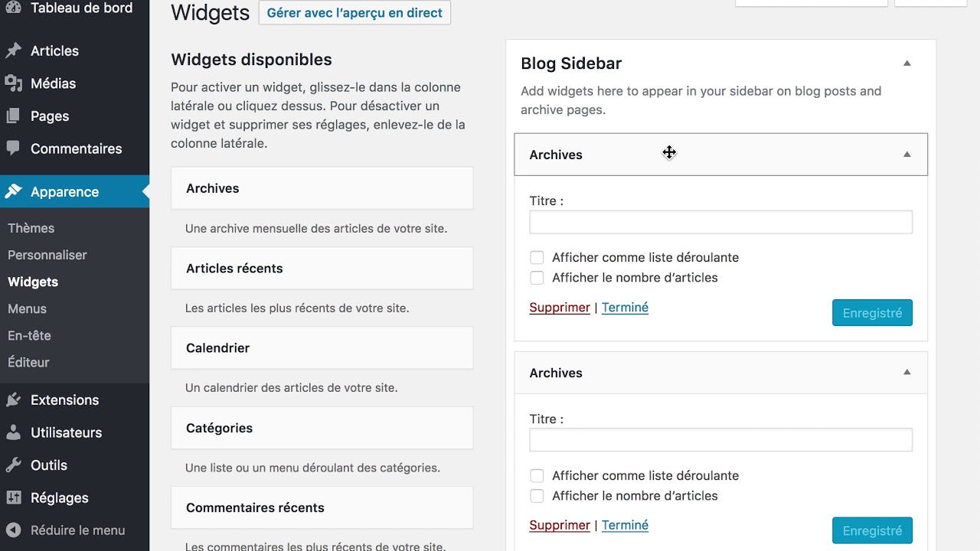Viewport: 980px width, 551px height.
Task: Open Médias via its media icon
Action: coord(13,83)
